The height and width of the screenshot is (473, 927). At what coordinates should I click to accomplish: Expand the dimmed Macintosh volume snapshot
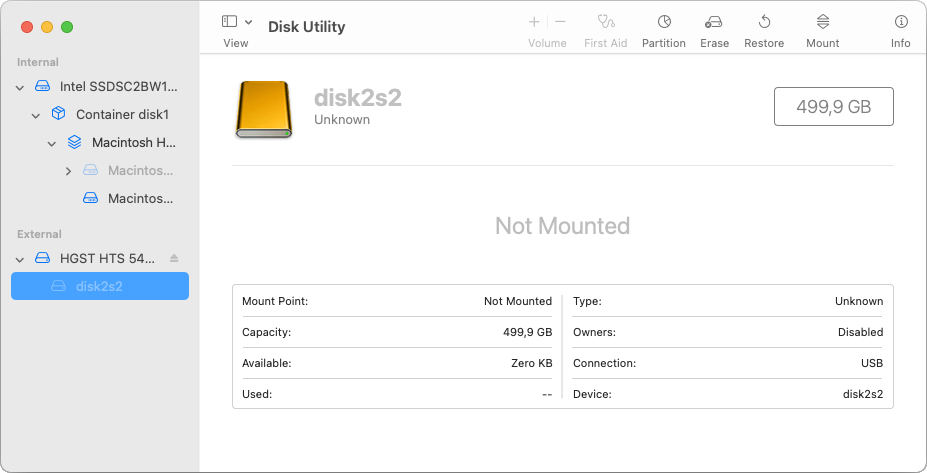click(x=68, y=171)
